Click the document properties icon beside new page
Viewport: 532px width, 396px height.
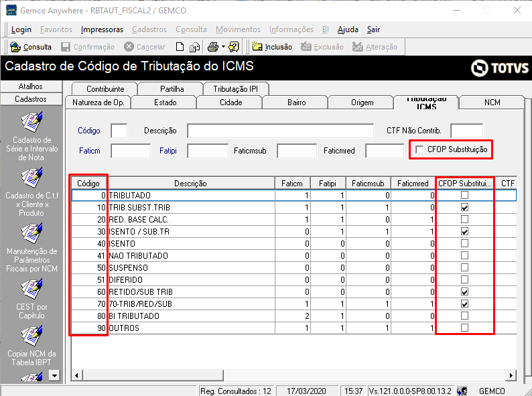click(194, 47)
